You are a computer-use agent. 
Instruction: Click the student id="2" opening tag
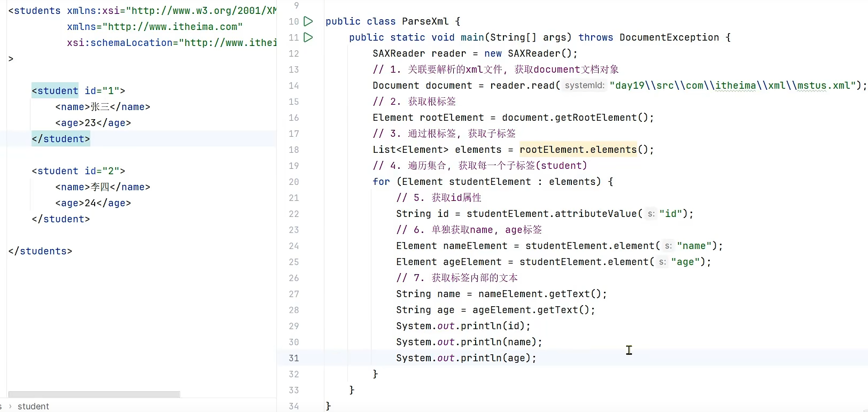point(78,171)
